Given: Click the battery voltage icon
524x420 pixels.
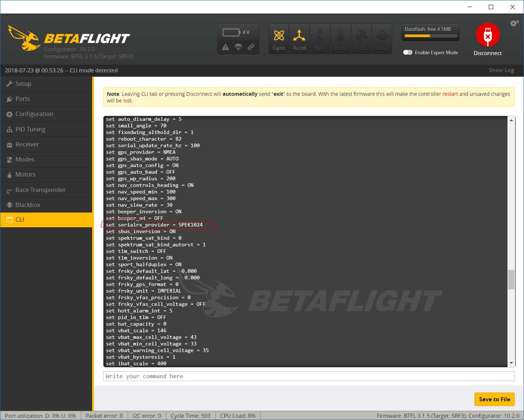Looking at the screenshot, I should coord(231,32).
